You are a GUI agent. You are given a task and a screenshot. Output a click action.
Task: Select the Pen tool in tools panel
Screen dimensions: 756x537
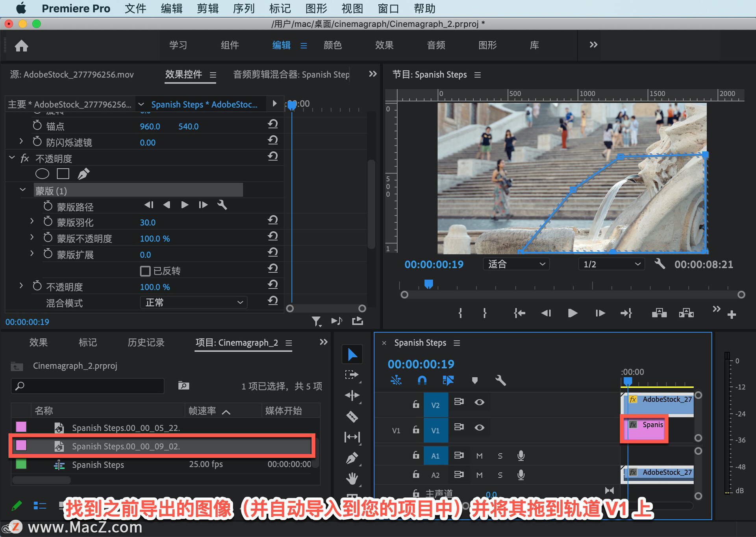point(352,458)
